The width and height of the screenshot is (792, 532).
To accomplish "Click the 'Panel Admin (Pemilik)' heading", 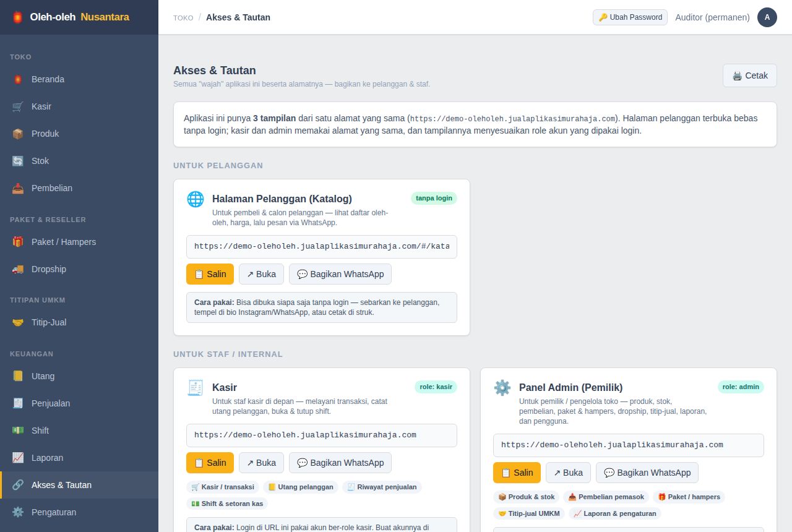I will [570, 387].
